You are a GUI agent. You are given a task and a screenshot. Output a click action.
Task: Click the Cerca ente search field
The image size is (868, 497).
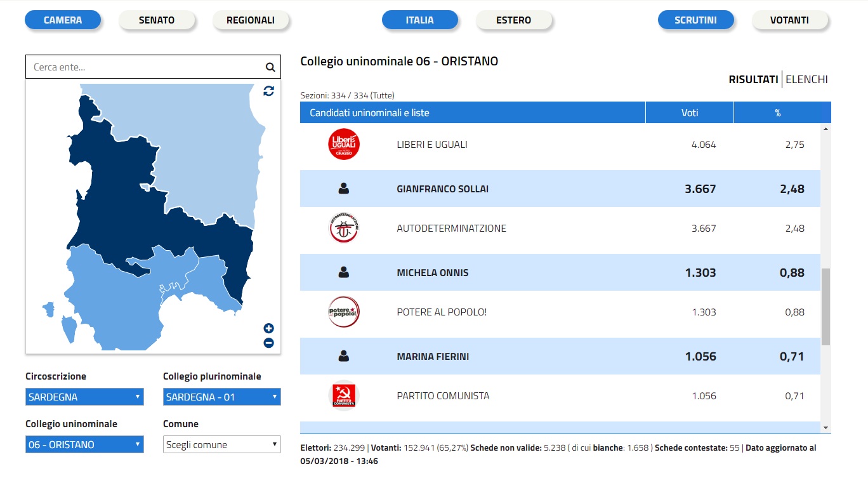coord(145,67)
